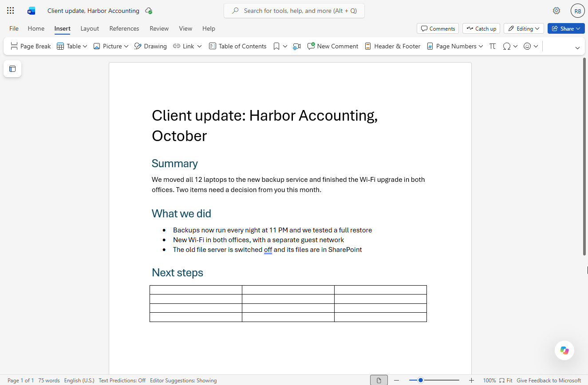Click the Bookmark icon
The image size is (588, 385).
point(276,46)
